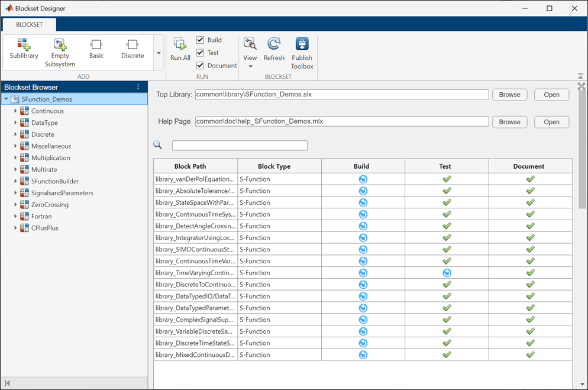Toggle the Test checkbox
Screen dimensions: 588x390
(200, 53)
